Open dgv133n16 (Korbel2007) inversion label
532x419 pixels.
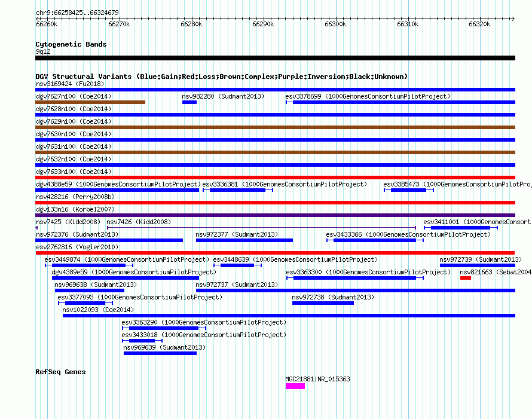pos(75,209)
